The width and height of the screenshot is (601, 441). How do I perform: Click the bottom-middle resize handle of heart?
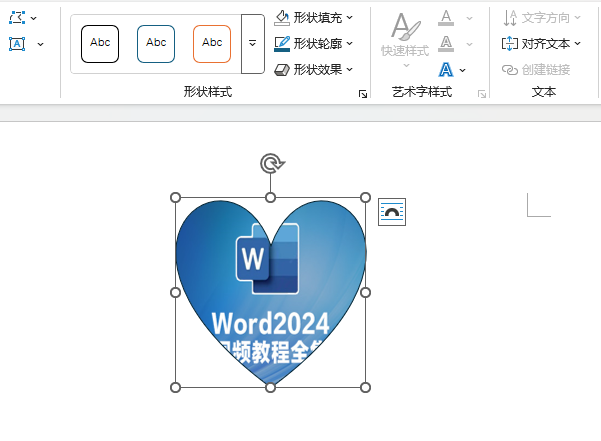270,387
